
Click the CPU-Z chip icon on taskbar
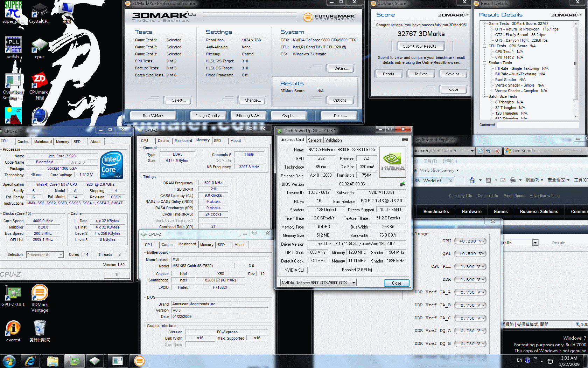(94, 361)
